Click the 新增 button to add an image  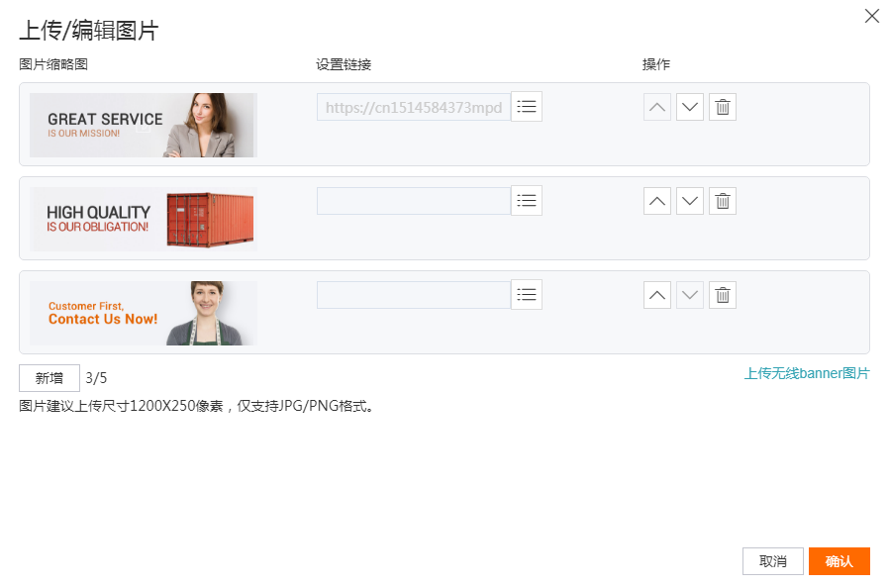(49, 377)
